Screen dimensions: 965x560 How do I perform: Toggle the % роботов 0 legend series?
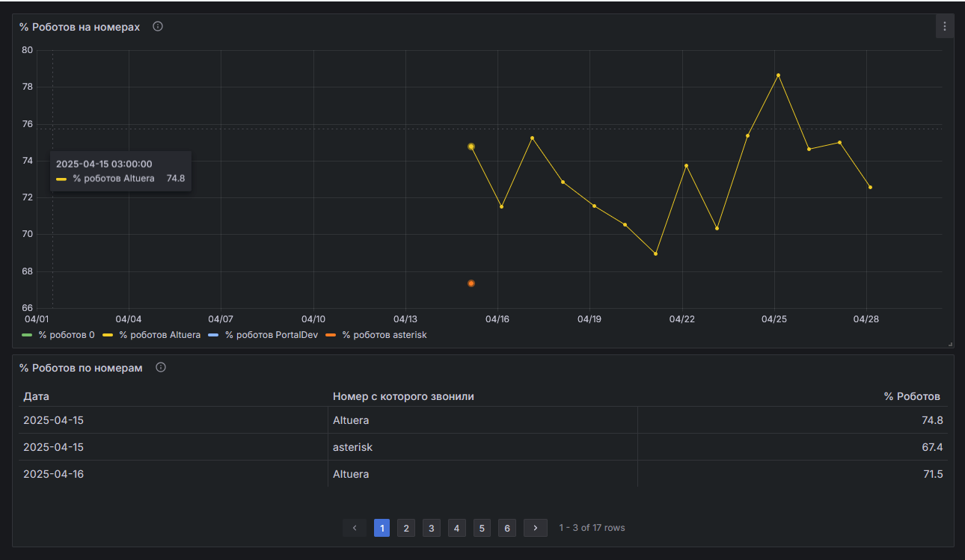pyautogui.click(x=59, y=335)
